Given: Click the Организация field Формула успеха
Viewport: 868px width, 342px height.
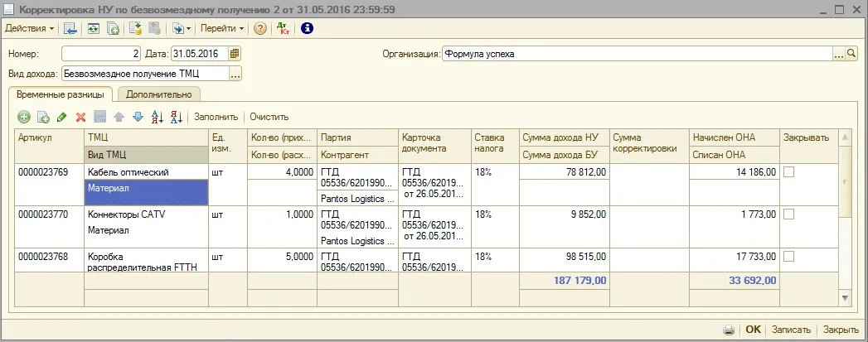Looking at the screenshot, I should click(638, 54).
